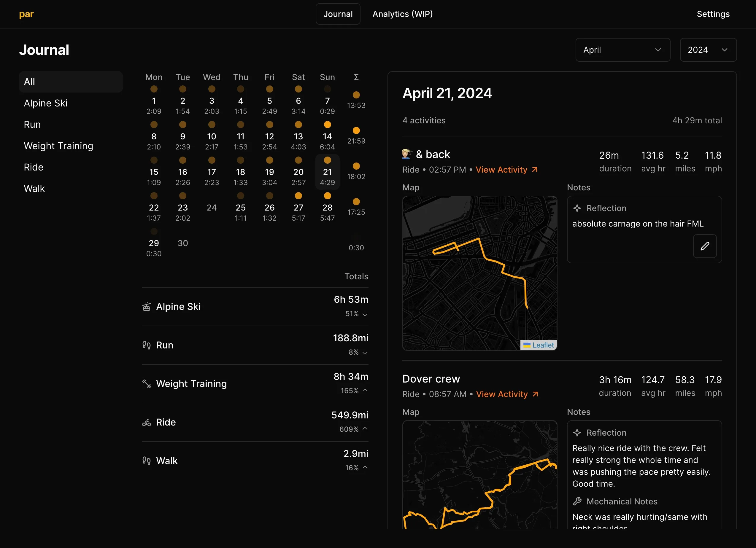The image size is (756, 548).
Task: Open the April month dropdown
Action: [622, 50]
